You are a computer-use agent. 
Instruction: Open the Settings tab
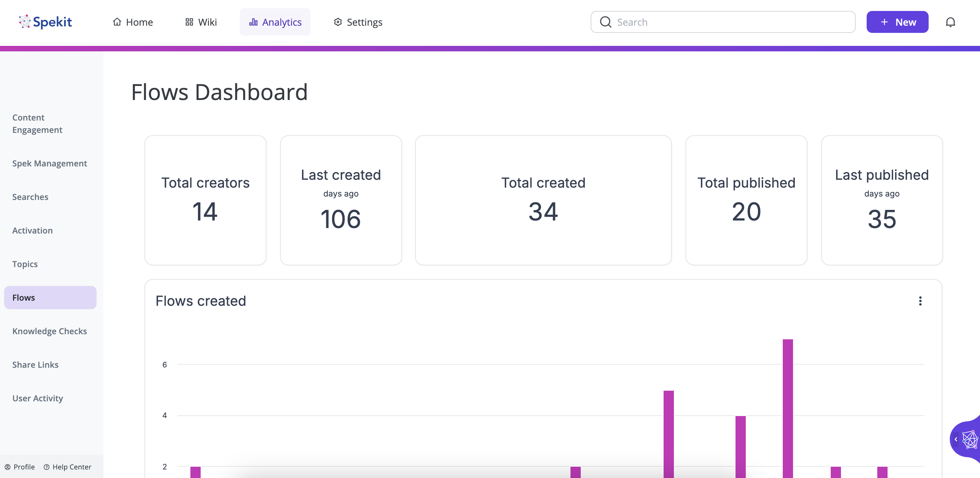357,22
